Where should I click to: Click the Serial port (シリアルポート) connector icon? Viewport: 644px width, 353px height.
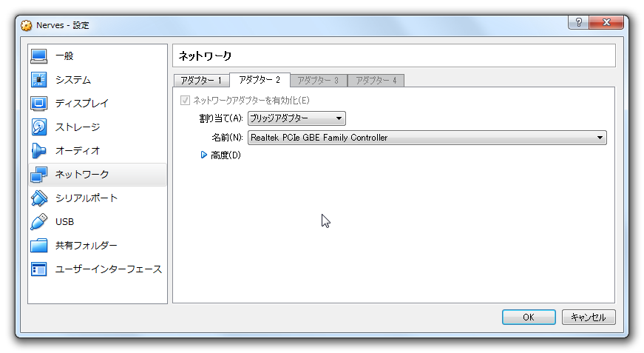[39, 198]
